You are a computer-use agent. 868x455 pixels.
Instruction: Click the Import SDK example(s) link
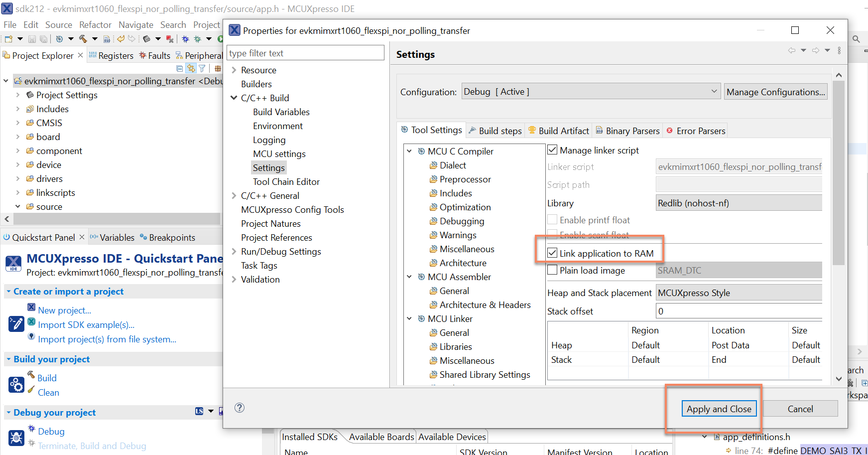click(86, 325)
